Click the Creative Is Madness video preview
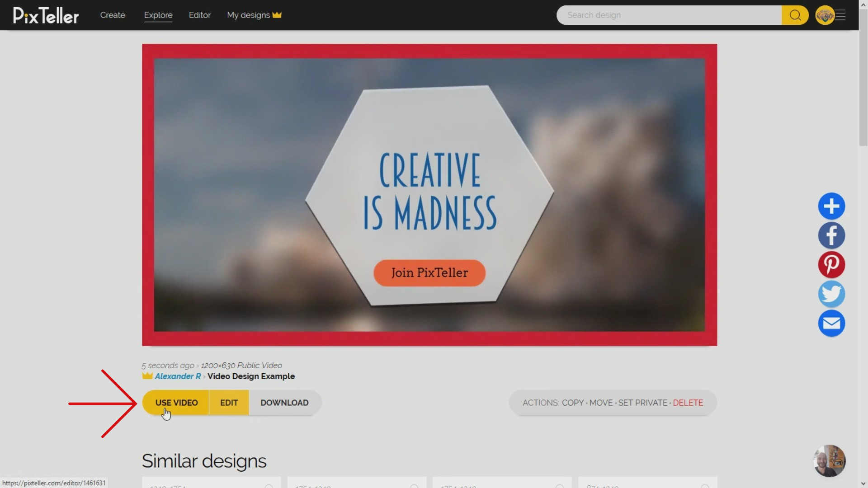 point(429,195)
